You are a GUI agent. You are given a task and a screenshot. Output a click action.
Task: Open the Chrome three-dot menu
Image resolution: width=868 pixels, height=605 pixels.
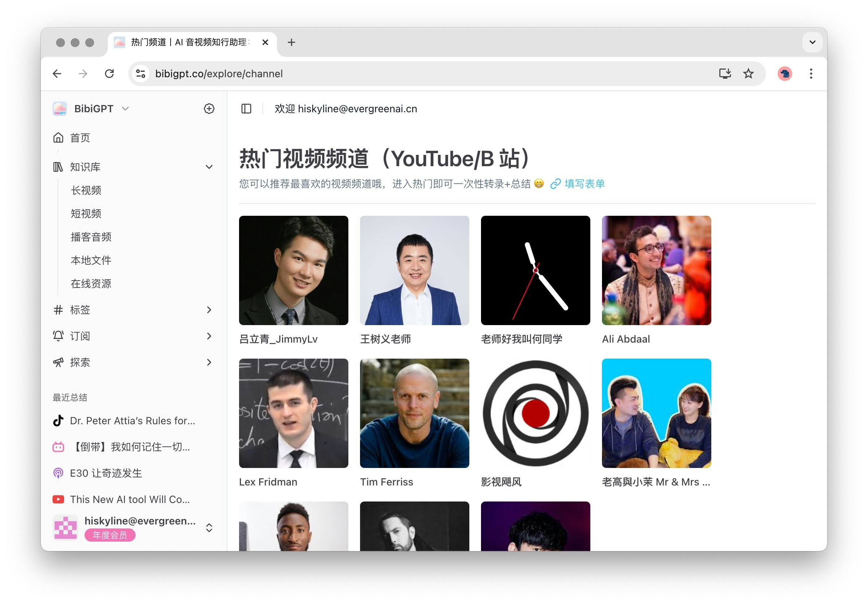(810, 73)
